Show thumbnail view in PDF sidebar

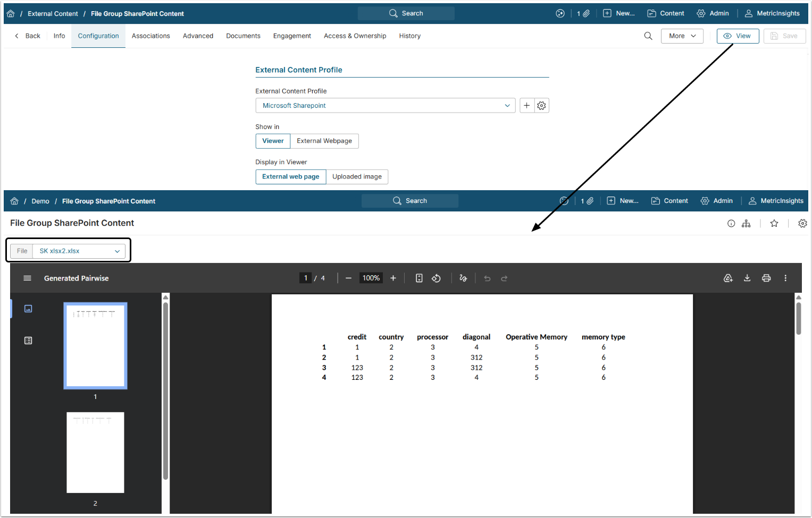click(x=28, y=309)
